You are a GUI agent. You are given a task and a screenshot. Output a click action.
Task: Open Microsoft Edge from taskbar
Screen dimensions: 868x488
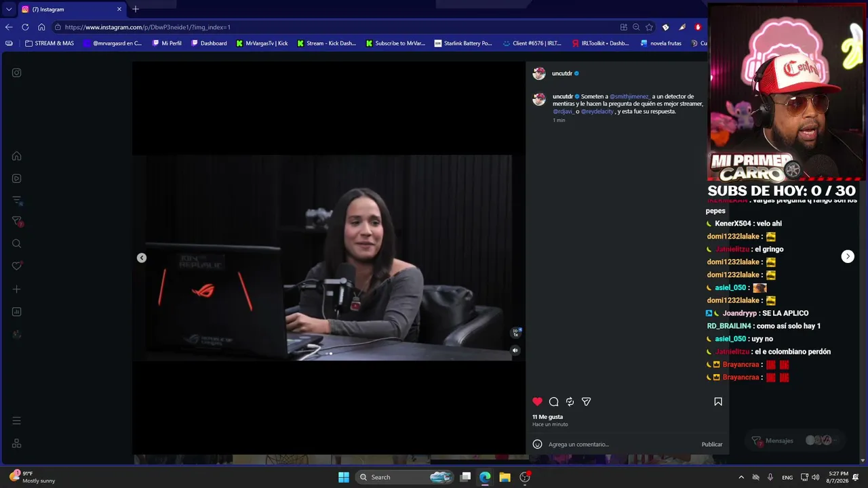tap(485, 477)
